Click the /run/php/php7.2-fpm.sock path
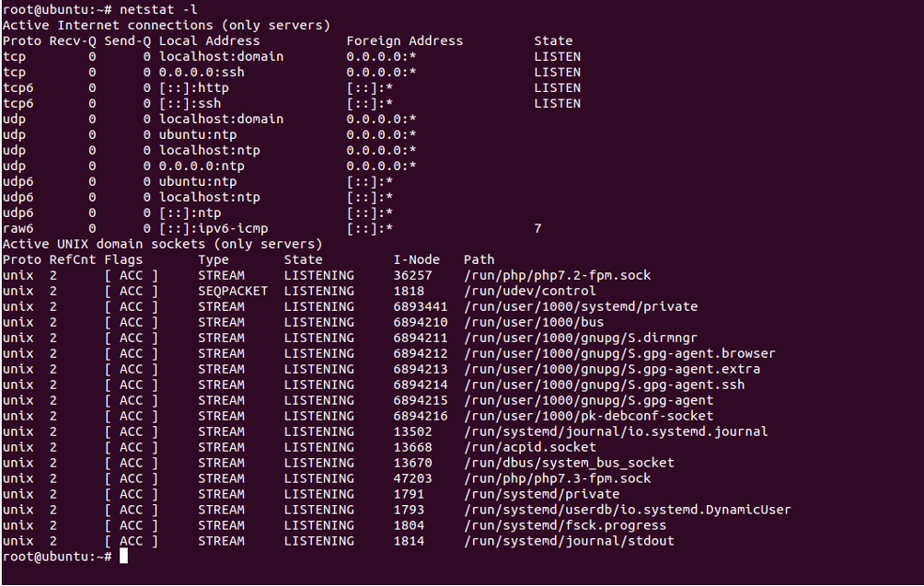 [x=557, y=275]
